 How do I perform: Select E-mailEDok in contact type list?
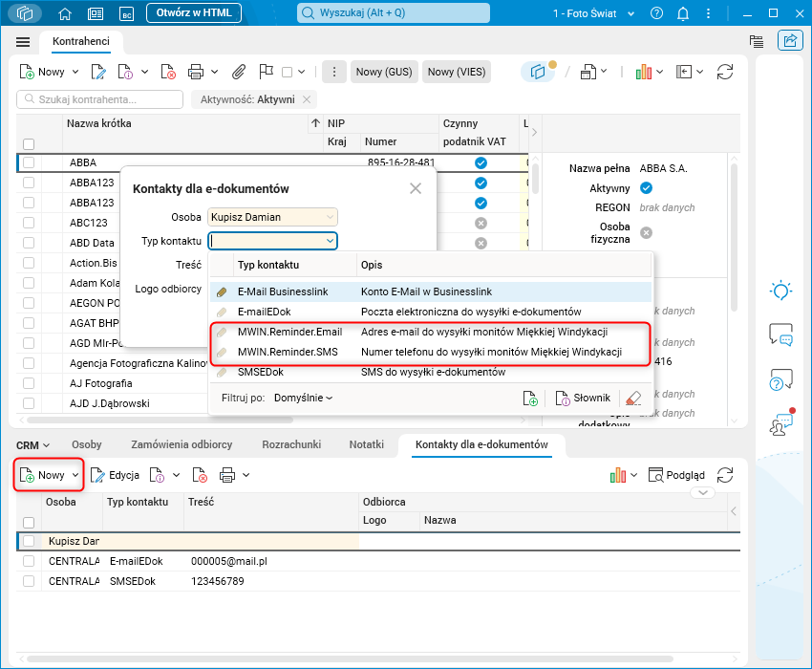click(x=431, y=312)
